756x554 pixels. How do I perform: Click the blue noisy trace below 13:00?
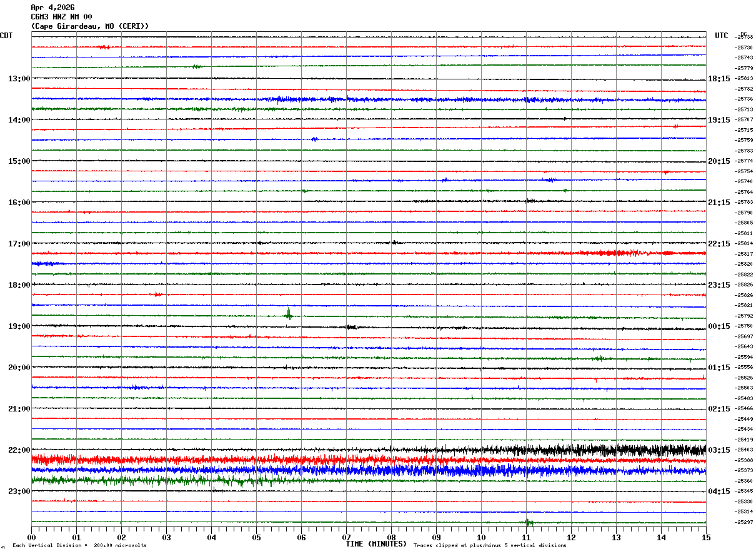[x=369, y=99]
